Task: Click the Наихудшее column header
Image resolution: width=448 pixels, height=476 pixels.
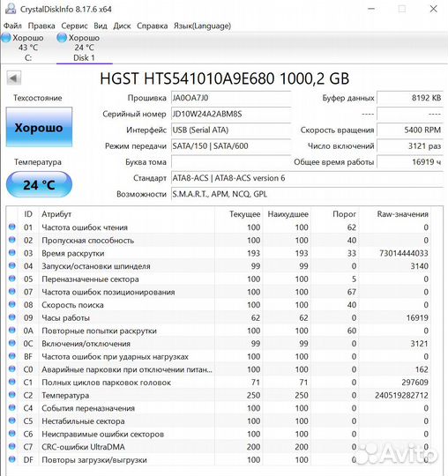Action: tap(287, 214)
